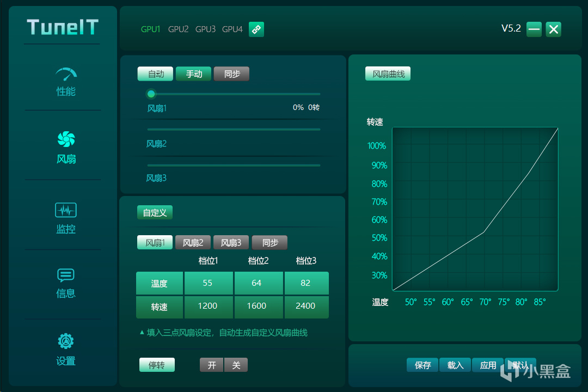
Task: Click 应用 apply button
Action: [487, 365]
